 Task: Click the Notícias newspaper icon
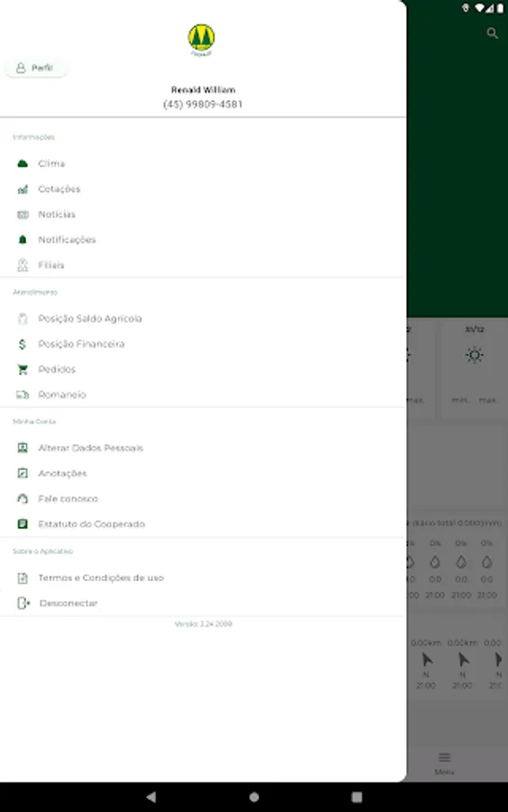pyautogui.click(x=23, y=215)
